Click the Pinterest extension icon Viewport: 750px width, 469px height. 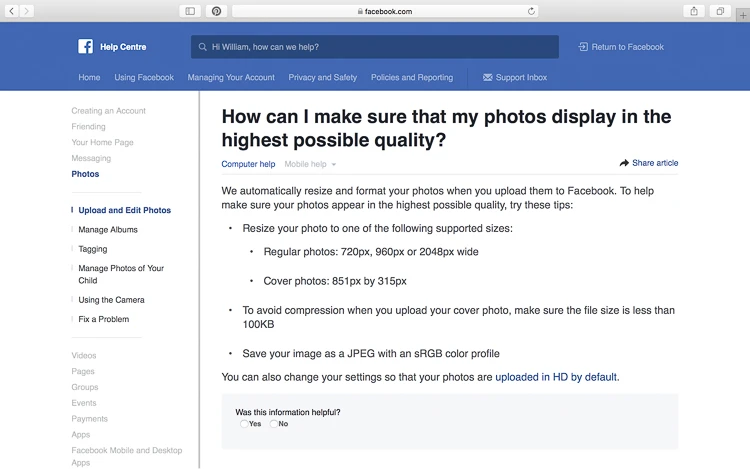[x=216, y=11]
